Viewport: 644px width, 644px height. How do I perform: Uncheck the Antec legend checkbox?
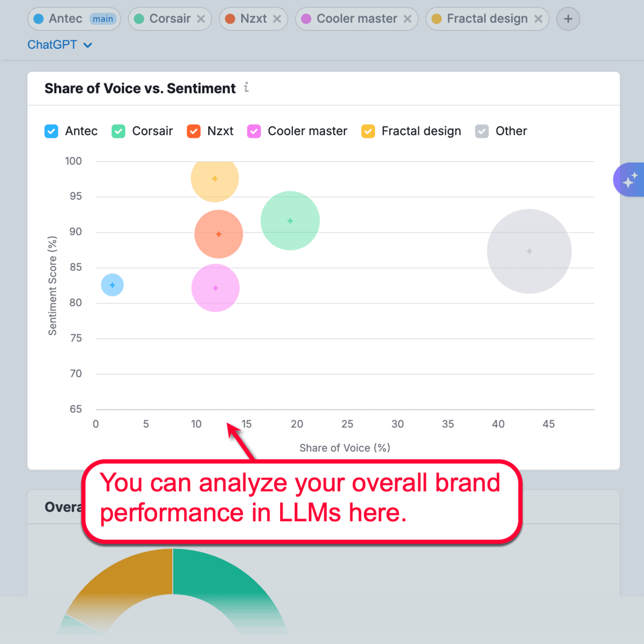(x=52, y=131)
